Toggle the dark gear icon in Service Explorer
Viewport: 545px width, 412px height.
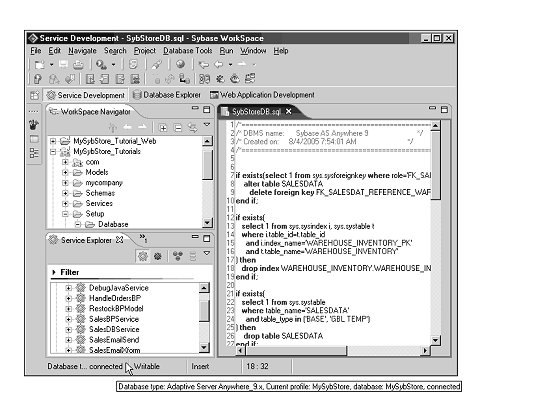(x=158, y=257)
